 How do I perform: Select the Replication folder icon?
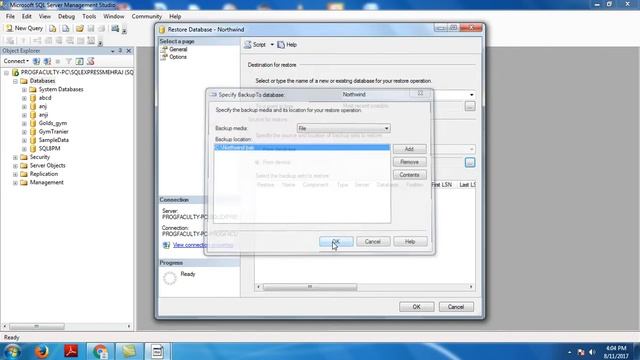coord(24,174)
